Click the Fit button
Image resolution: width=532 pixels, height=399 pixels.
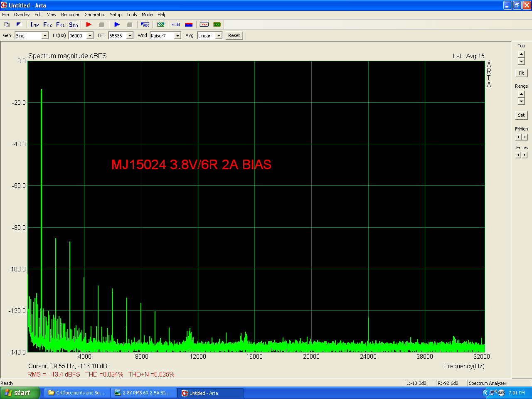(521, 73)
